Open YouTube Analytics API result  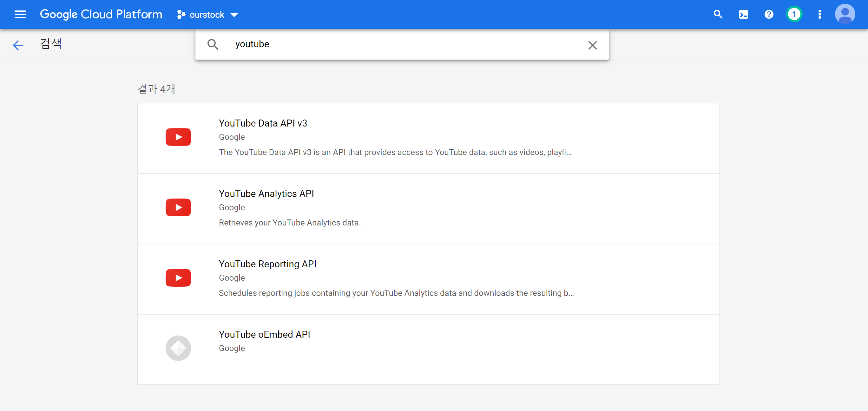click(428, 209)
